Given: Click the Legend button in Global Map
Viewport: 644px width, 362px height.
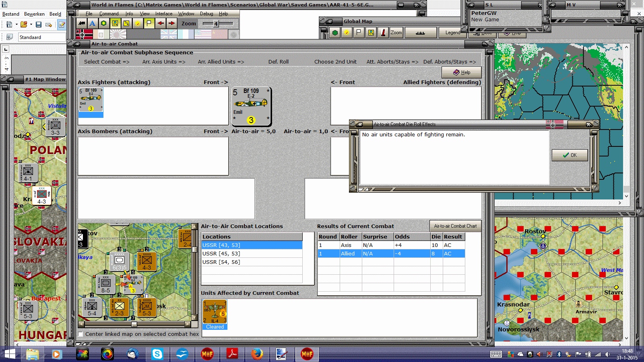Looking at the screenshot, I should pos(453,33).
